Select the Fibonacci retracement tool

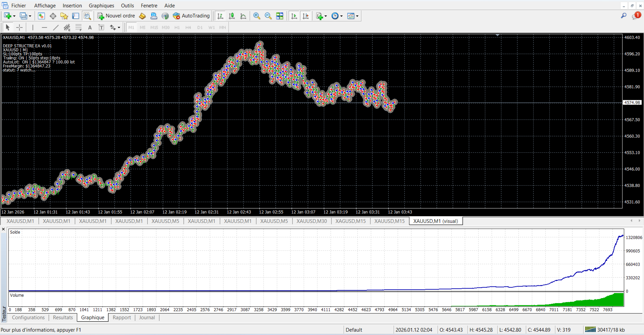point(79,28)
